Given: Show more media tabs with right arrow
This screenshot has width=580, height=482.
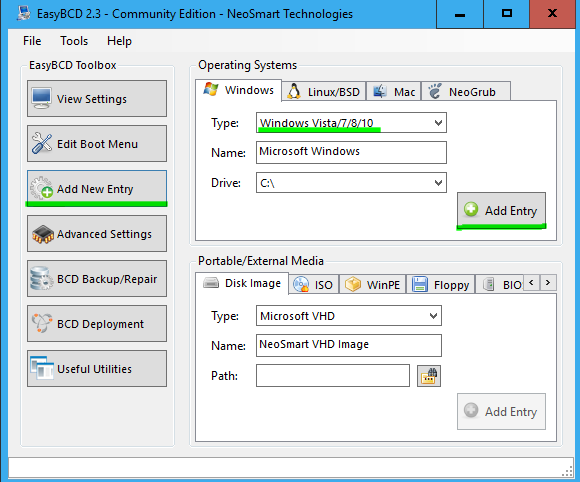Looking at the screenshot, I should [548, 283].
